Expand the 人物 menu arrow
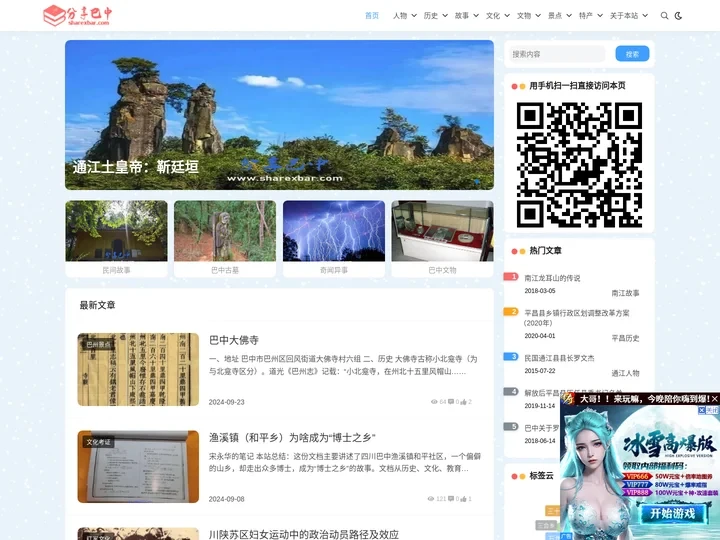 [x=414, y=16]
